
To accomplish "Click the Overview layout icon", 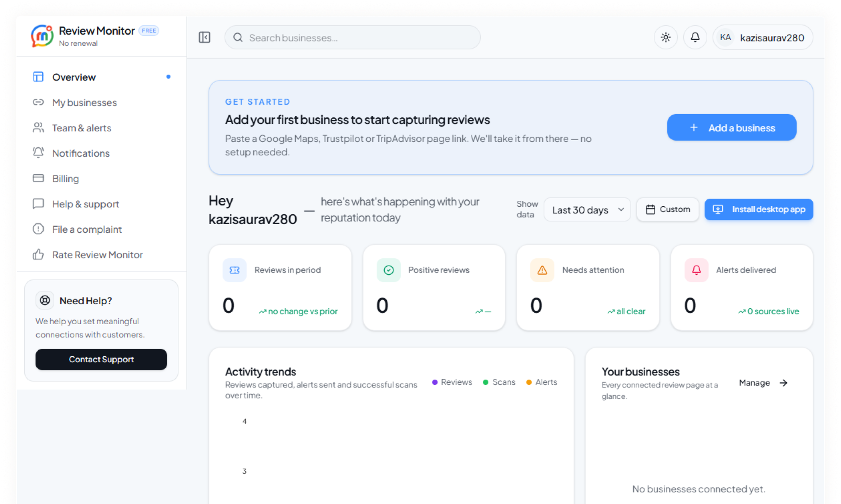I will click(x=38, y=77).
